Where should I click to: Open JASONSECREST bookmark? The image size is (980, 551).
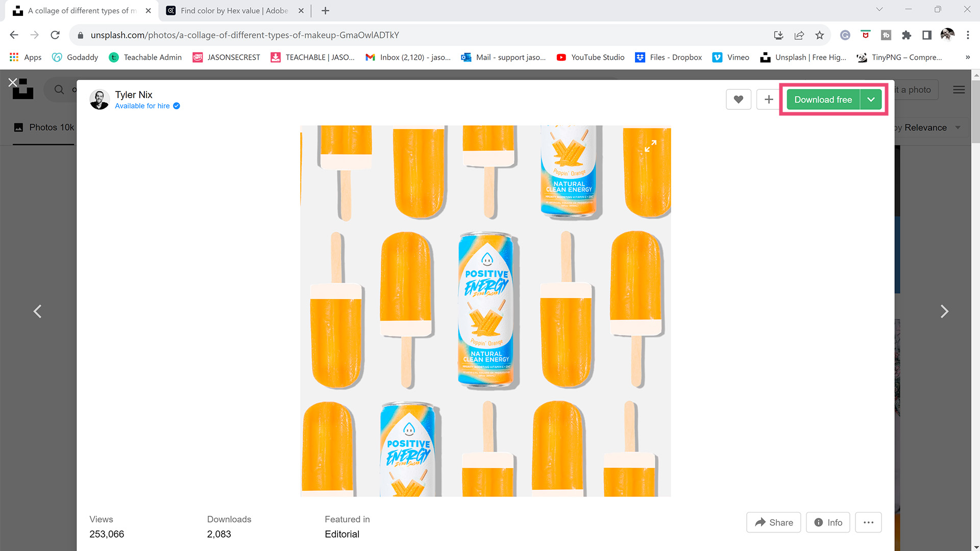pos(226,57)
